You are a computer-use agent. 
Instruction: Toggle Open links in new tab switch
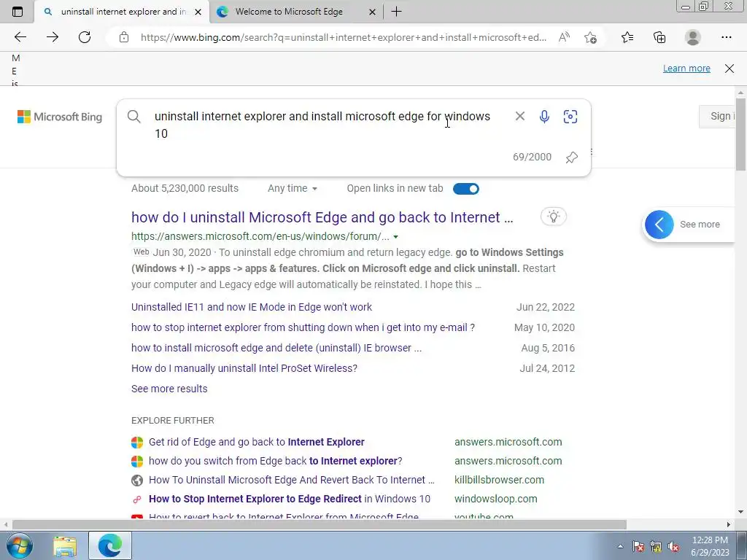[466, 189]
